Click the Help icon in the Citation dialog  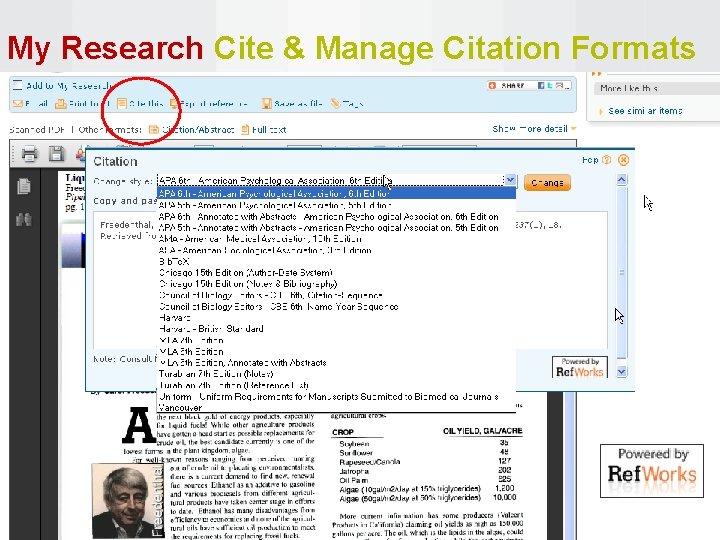click(x=606, y=160)
